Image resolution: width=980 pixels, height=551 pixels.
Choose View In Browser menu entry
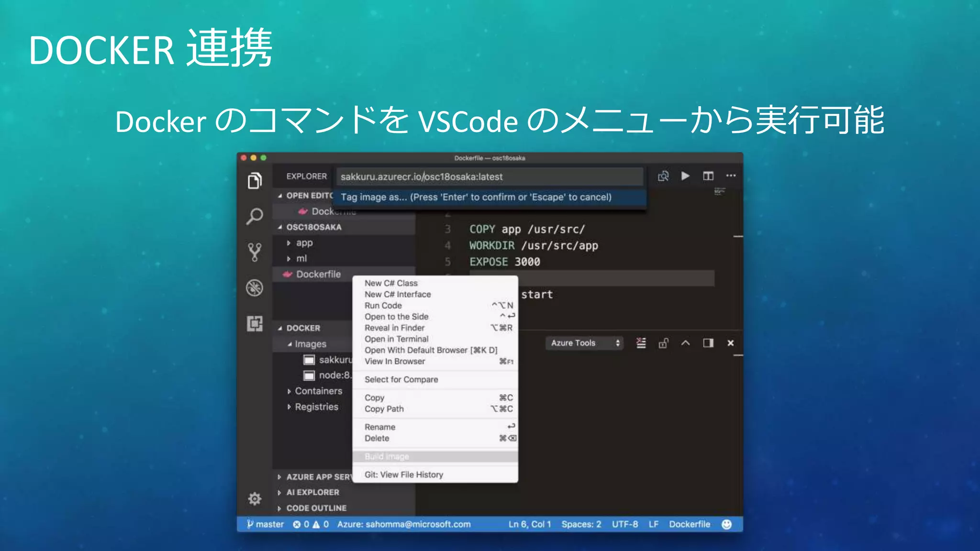tap(435, 361)
